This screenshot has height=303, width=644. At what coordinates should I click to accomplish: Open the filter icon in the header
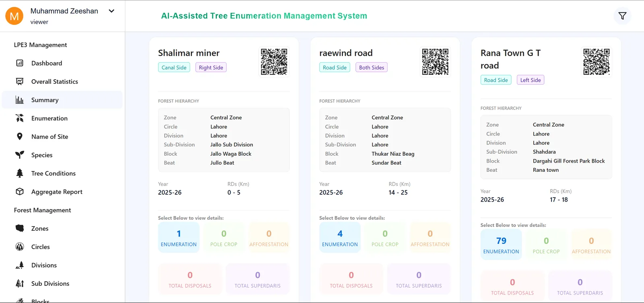pyautogui.click(x=622, y=16)
